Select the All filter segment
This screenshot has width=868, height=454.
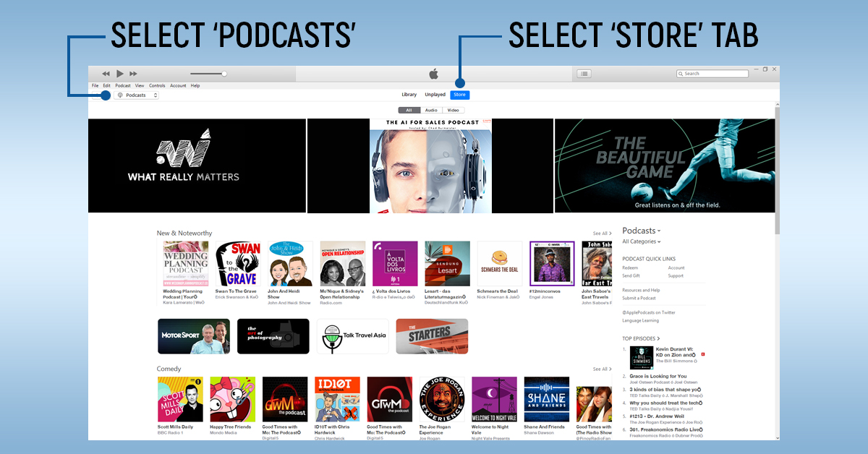click(x=409, y=110)
